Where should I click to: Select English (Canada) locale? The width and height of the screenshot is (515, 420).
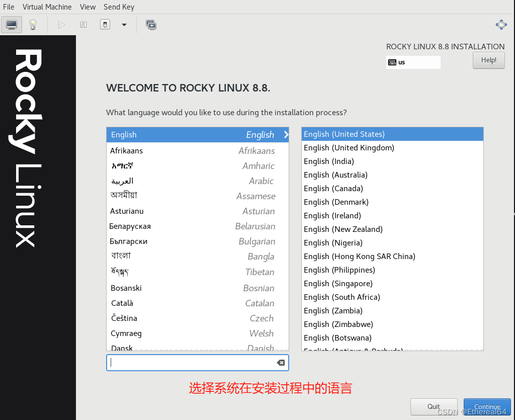click(x=392, y=189)
